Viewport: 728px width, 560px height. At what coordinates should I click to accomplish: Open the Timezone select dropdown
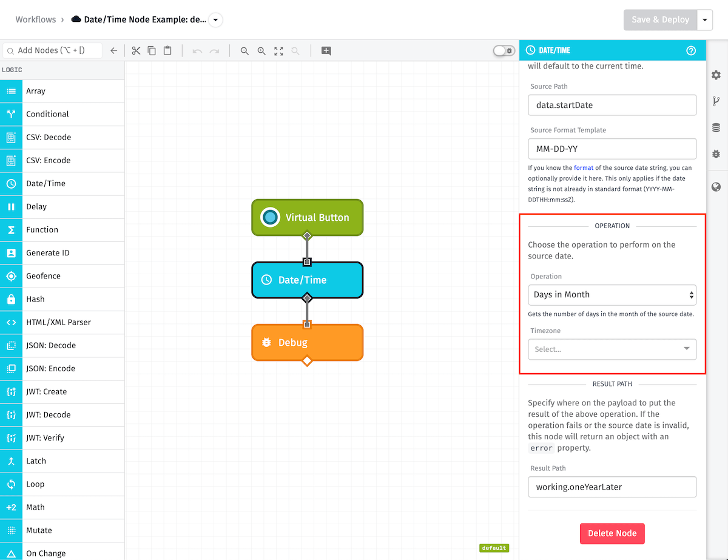(x=612, y=349)
